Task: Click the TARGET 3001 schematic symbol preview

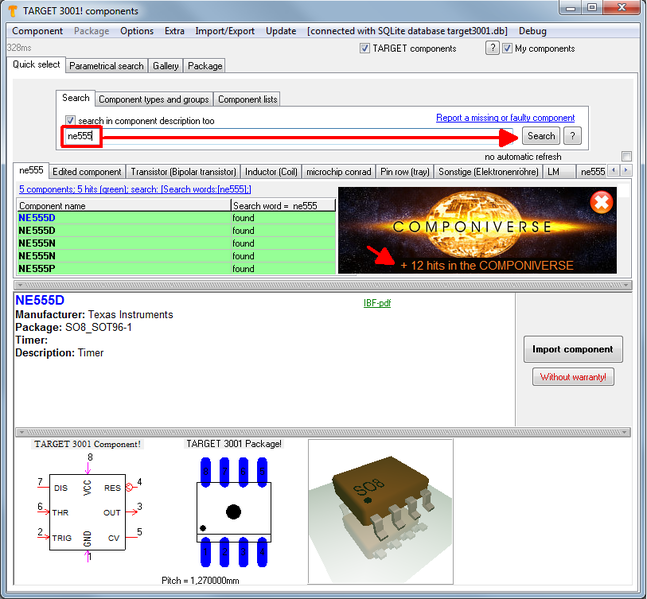Action: 87,511
